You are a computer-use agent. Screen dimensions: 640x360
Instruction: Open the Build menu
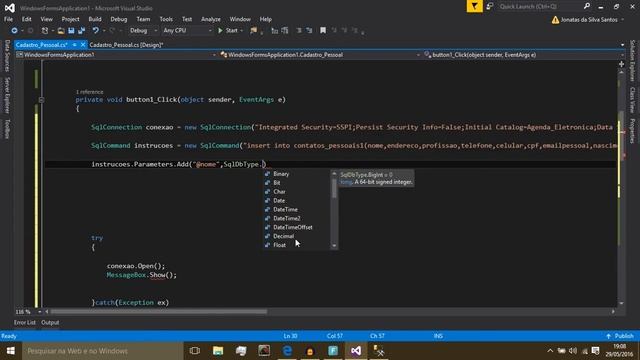coord(95,19)
